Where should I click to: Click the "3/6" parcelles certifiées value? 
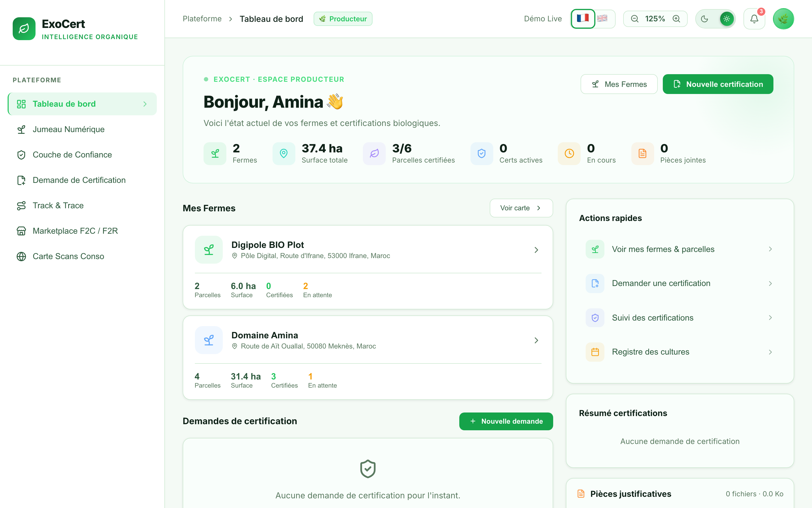402,148
